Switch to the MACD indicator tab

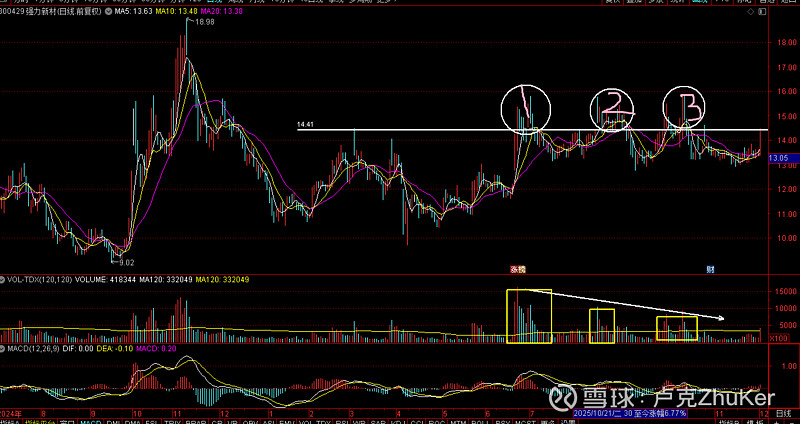91,421
